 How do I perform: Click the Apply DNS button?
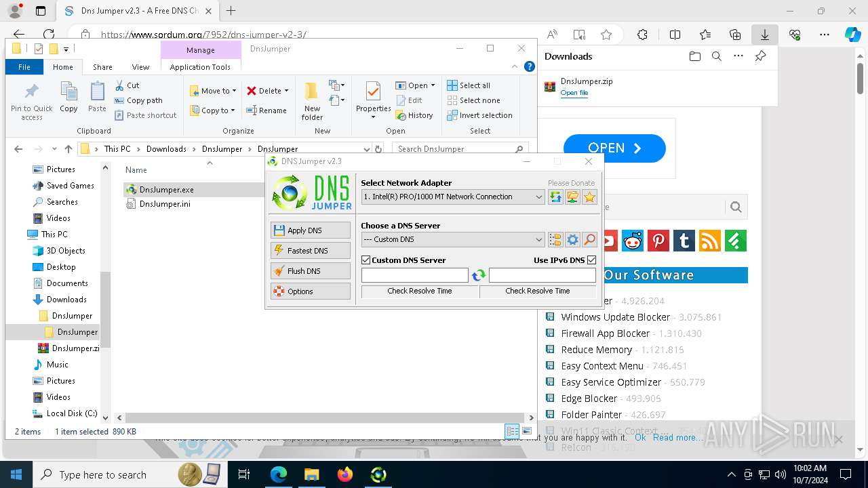coord(310,230)
